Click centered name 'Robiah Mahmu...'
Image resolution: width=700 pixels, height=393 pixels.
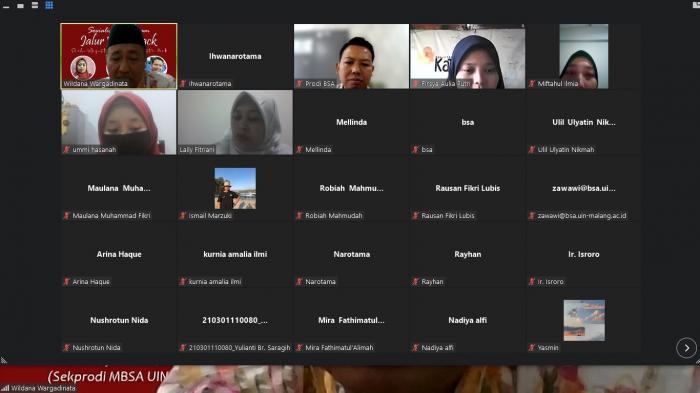(x=351, y=188)
